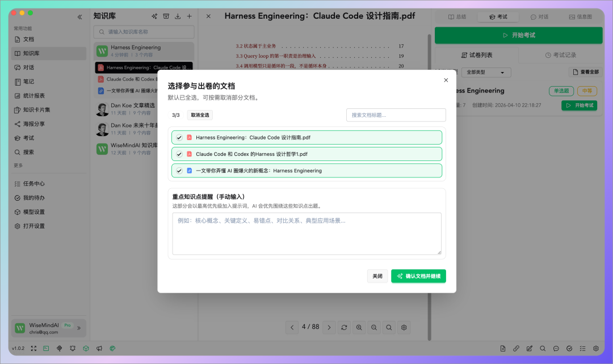613x364 pixels.
Task: Click the download icon in 知识库 header
Action: click(178, 16)
